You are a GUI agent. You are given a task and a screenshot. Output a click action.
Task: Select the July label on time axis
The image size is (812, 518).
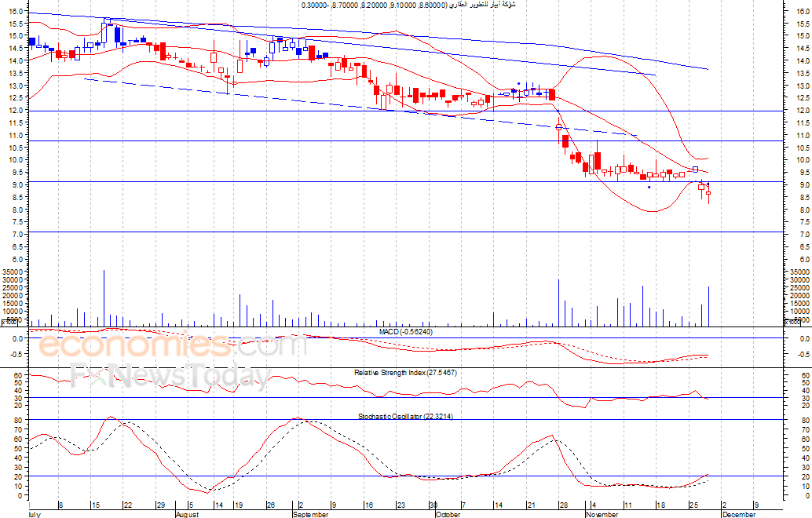tap(35, 514)
